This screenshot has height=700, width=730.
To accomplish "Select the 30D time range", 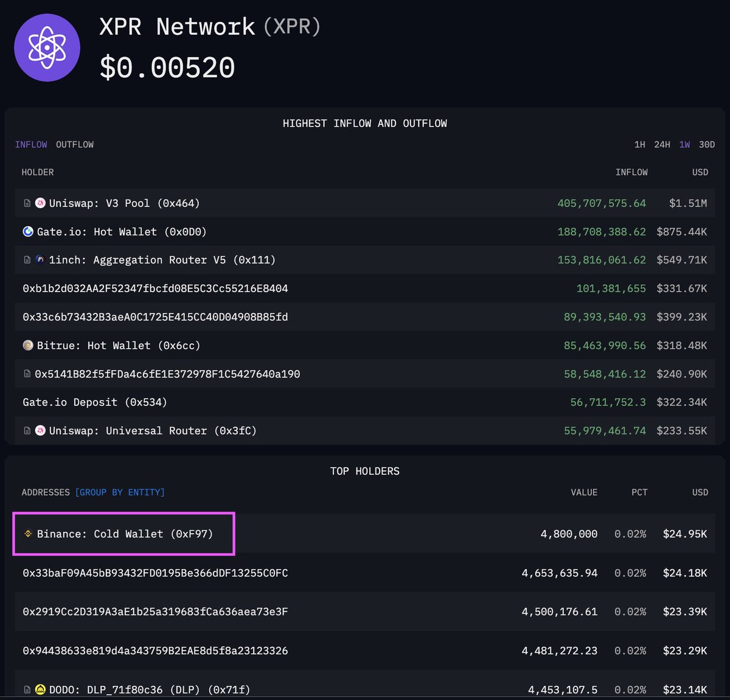I will click(707, 144).
